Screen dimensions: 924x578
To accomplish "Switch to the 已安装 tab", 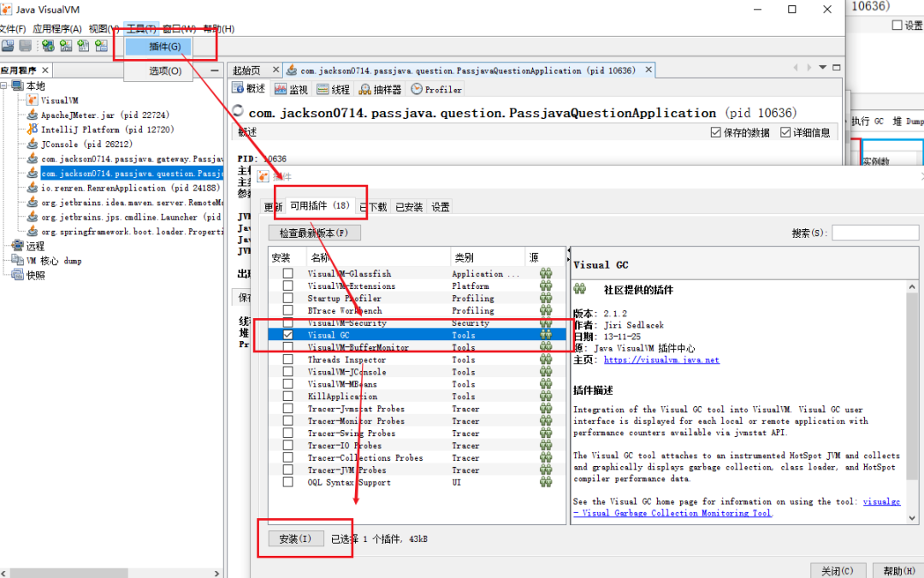I will [409, 207].
